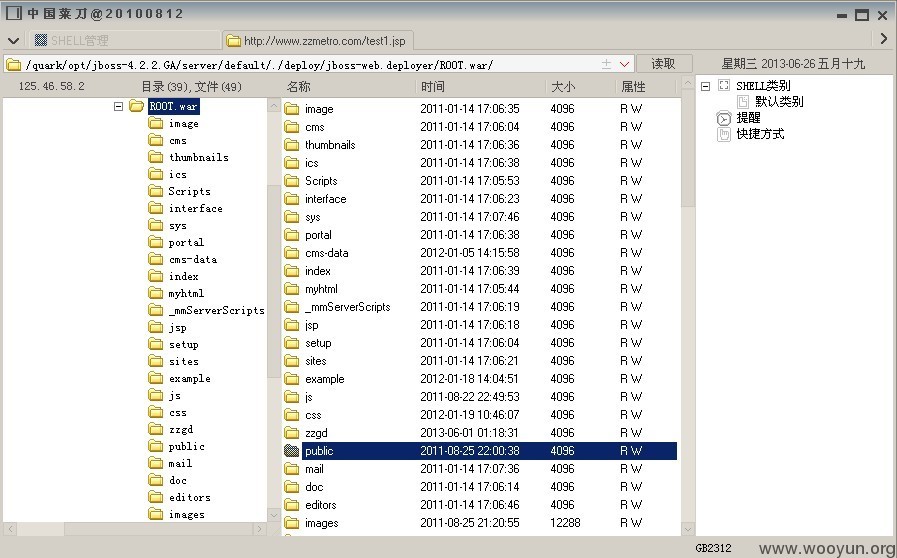Click the 快捷方式 hand icon
This screenshot has height=558, width=897.
(724, 134)
